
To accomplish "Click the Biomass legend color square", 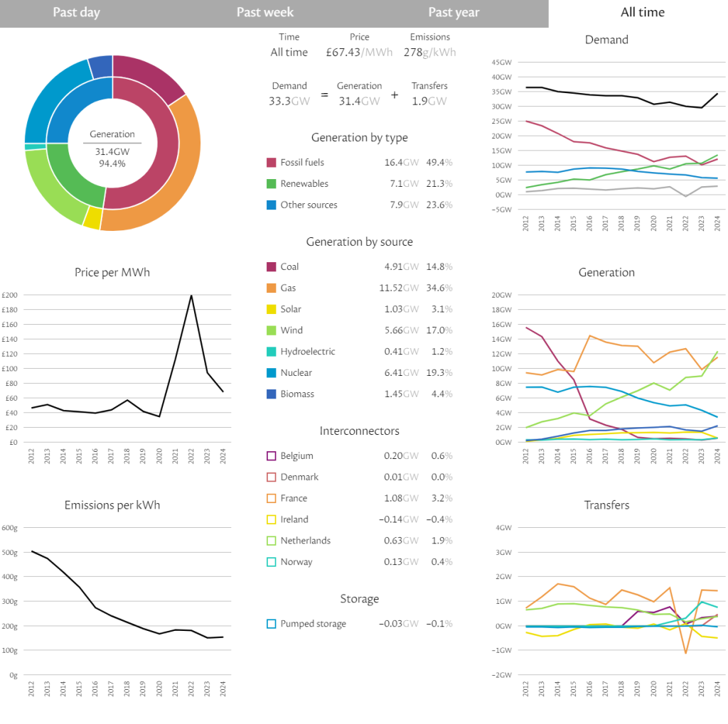I will click(272, 394).
